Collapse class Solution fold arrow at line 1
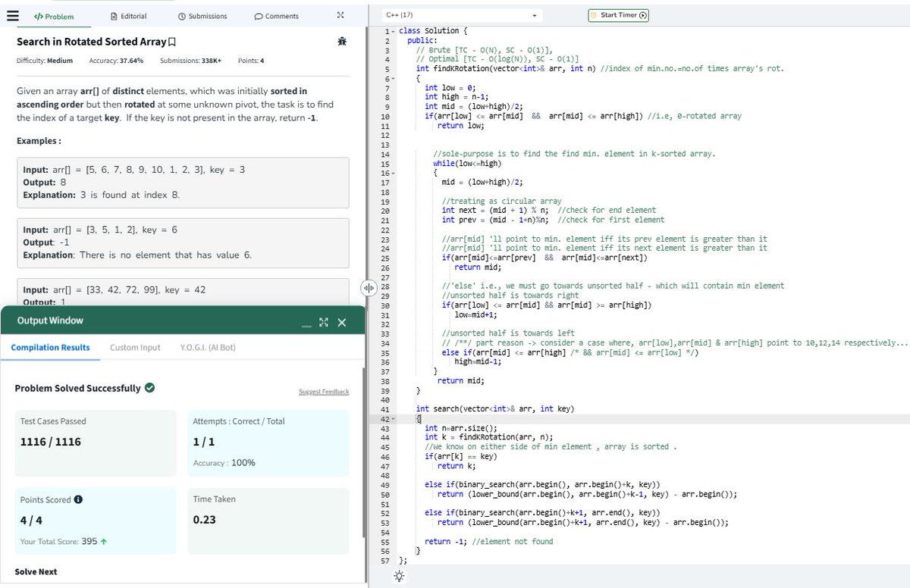Viewport: 910px width, 588px height. click(x=393, y=31)
